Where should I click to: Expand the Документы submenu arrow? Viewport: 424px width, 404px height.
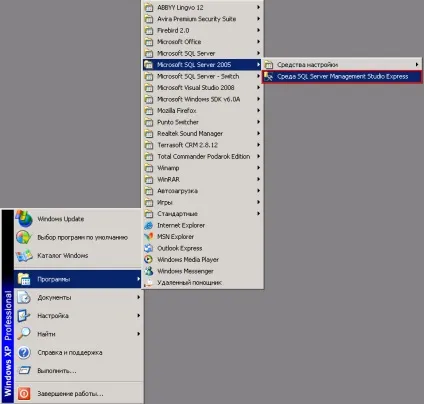pos(138,297)
